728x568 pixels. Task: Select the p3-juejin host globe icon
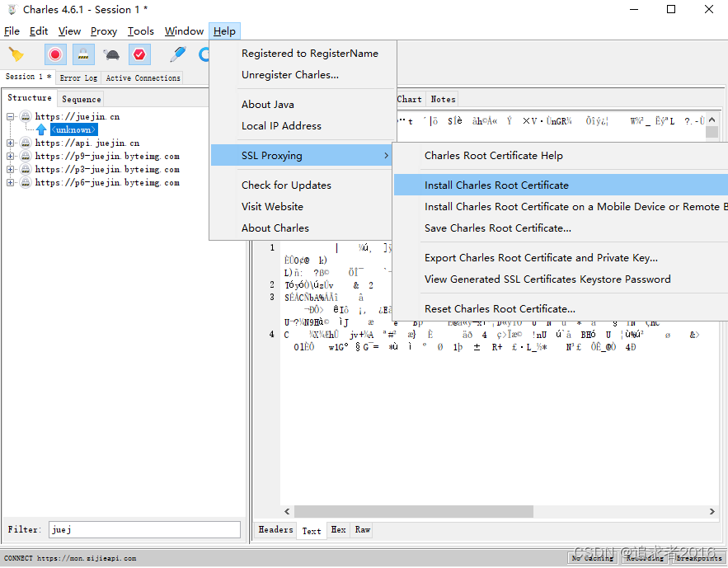(x=26, y=169)
